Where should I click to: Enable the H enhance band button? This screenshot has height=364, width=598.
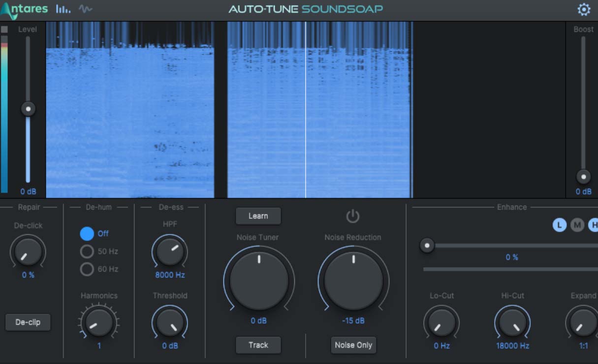click(593, 226)
